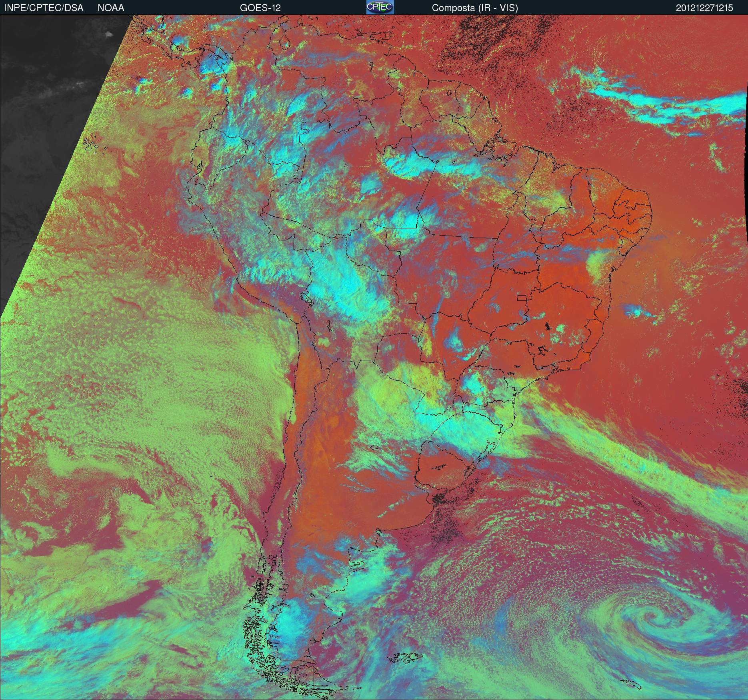Click the GOES-12 satellite label
The width and height of the screenshot is (748, 700).
point(260,8)
